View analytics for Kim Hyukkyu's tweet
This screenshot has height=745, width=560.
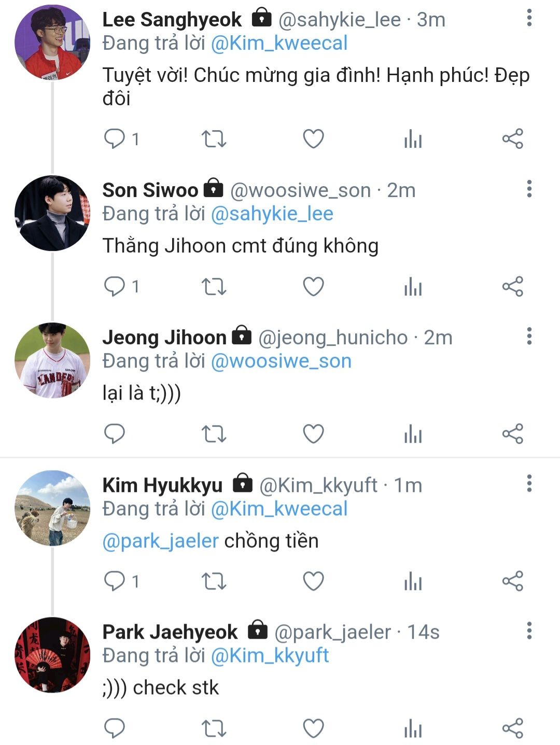[x=413, y=581]
